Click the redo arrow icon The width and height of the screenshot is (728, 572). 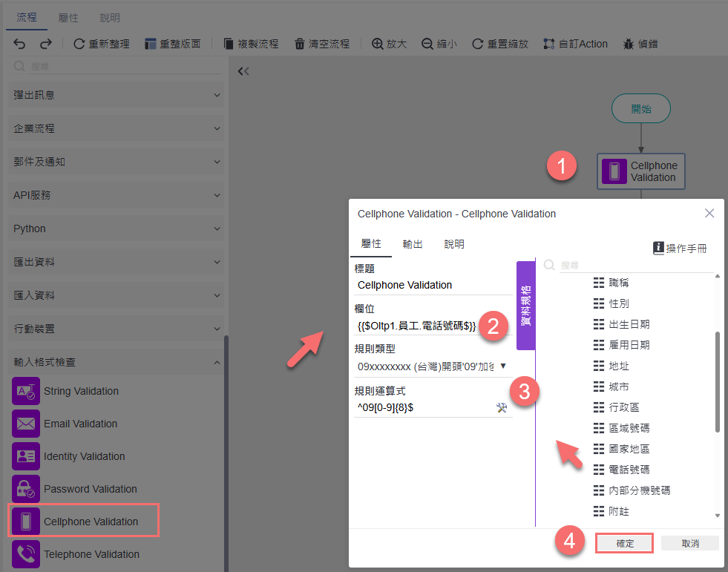pos(45,44)
